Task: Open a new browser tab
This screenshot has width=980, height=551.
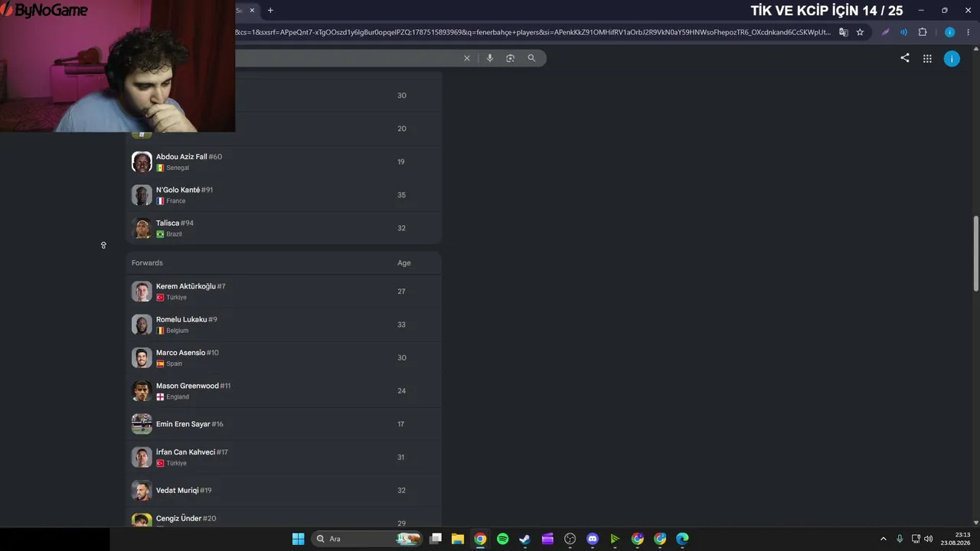Action: click(270, 10)
